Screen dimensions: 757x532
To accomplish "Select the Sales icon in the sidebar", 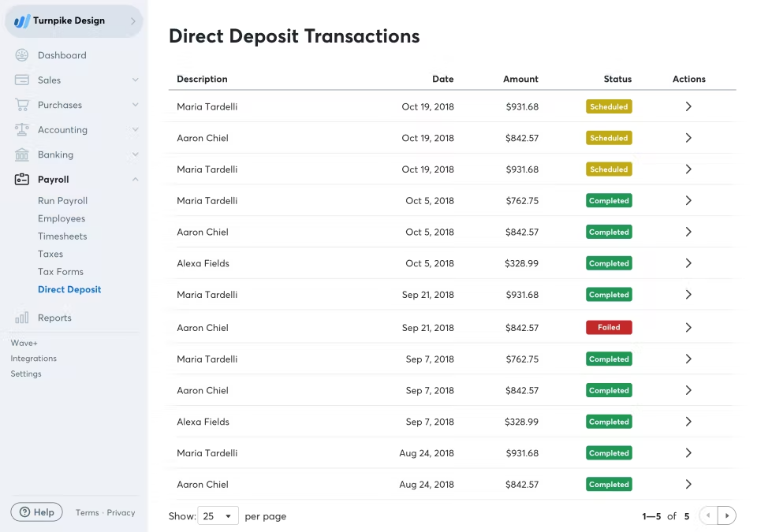I will tap(24, 80).
